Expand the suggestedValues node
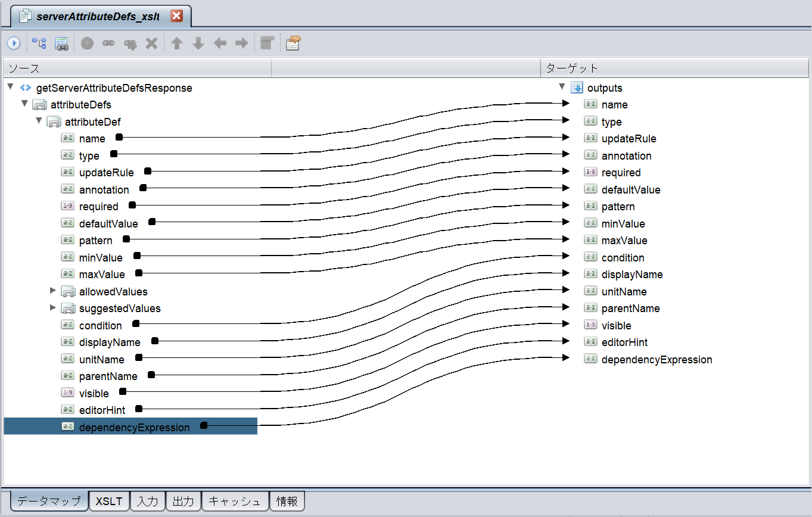Image resolution: width=812 pixels, height=517 pixels. (53, 307)
